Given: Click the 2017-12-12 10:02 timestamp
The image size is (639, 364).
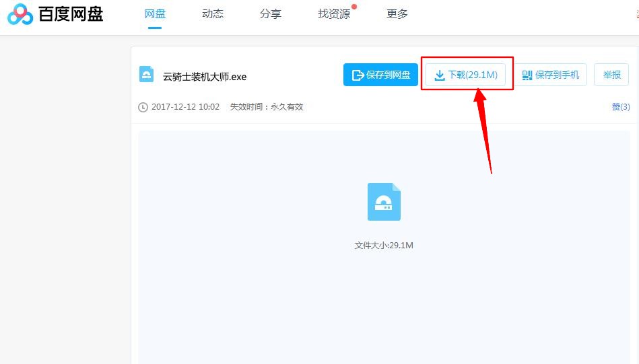Looking at the screenshot, I should tap(185, 107).
